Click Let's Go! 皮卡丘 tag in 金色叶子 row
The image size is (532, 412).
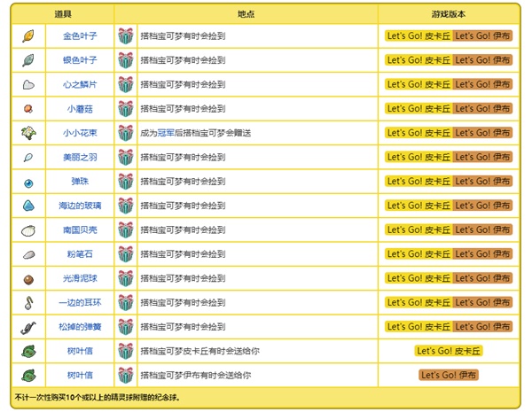[419, 36]
